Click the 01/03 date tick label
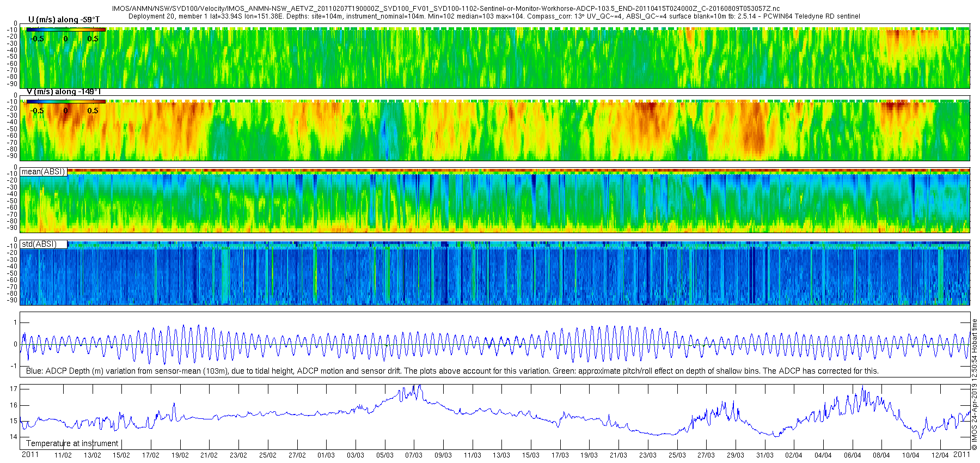Image resolution: width=980 pixels, height=463 pixels. [x=326, y=455]
